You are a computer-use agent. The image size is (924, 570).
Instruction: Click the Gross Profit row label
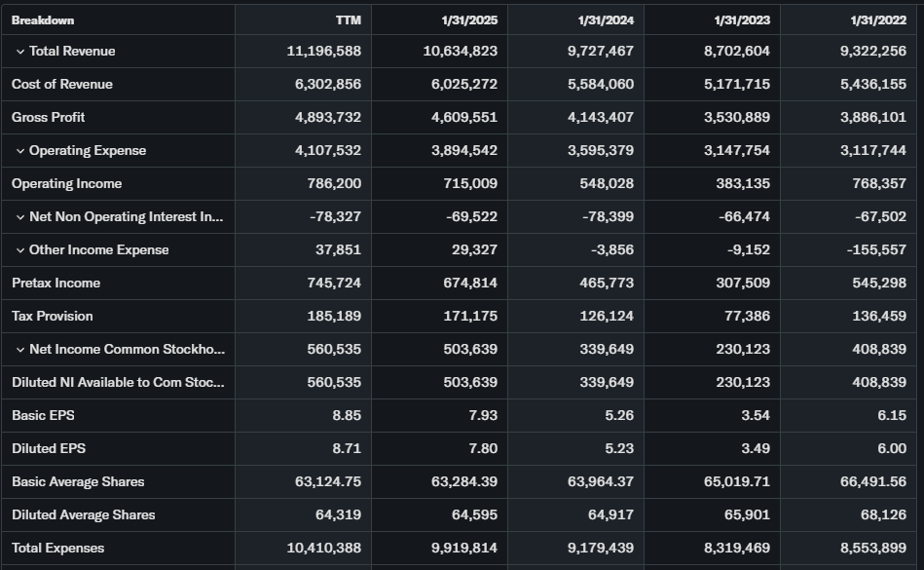(49, 118)
